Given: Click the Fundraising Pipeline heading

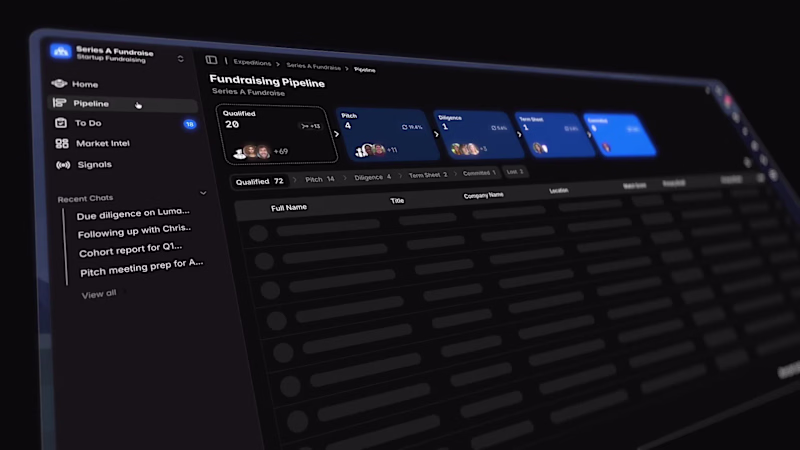Looking at the screenshot, I should pyautogui.click(x=267, y=81).
